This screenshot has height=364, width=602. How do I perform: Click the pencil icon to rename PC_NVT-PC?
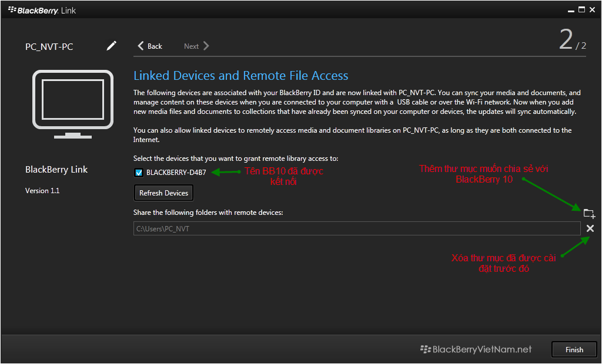[111, 46]
